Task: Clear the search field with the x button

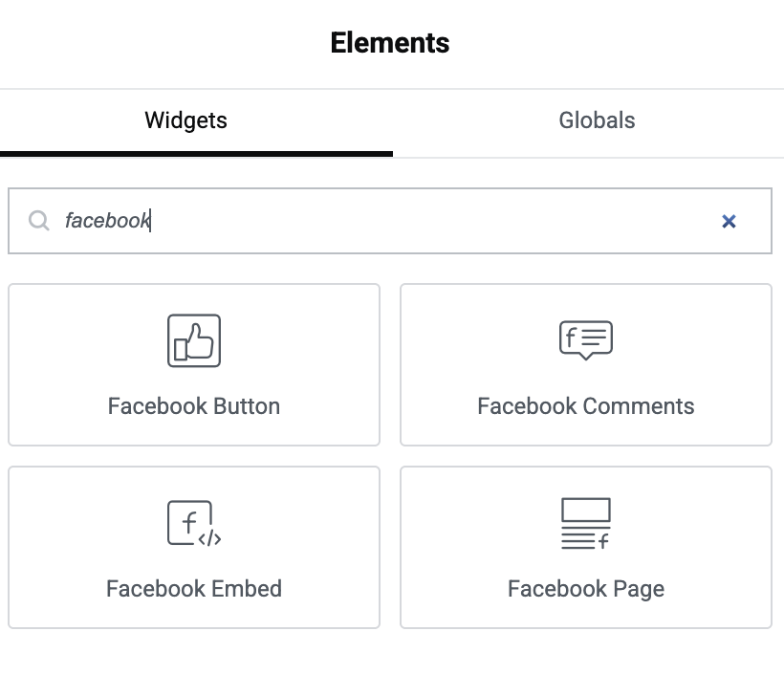Action: [x=730, y=221]
